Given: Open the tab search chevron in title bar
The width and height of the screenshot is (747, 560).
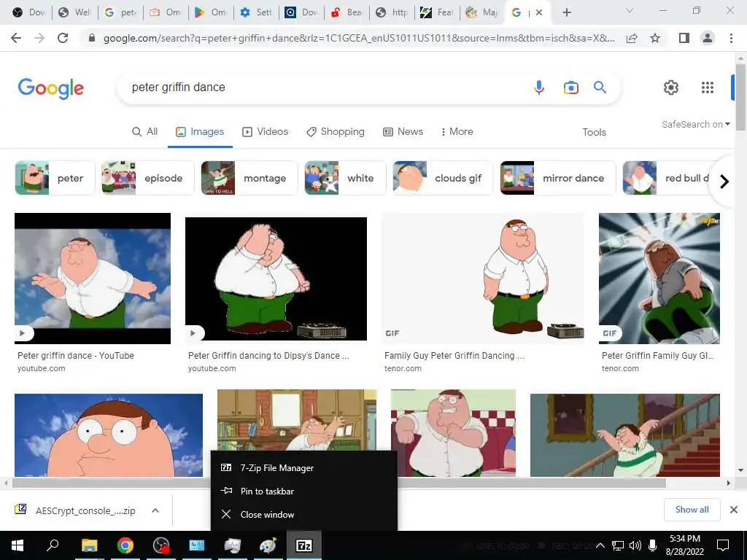Looking at the screenshot, I should 630,10.
